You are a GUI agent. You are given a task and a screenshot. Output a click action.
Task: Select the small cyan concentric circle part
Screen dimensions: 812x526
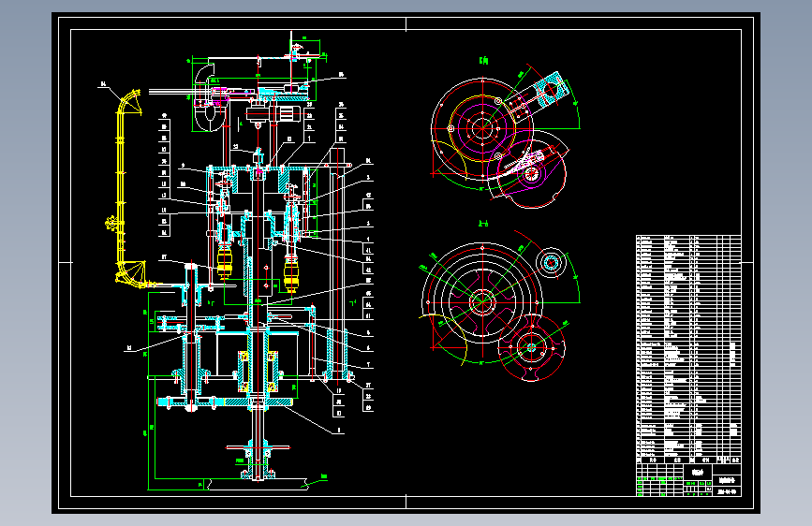[551, 263]
